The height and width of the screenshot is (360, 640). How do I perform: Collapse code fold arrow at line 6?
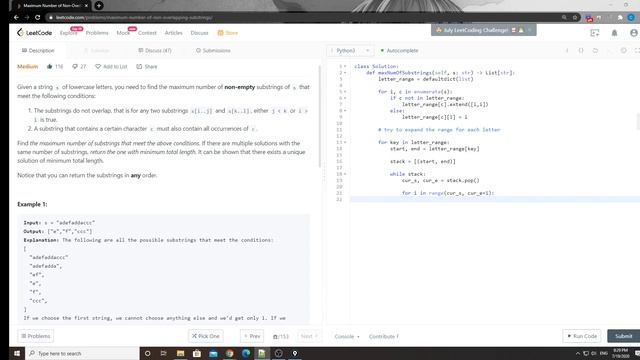(x=345, y=98)
